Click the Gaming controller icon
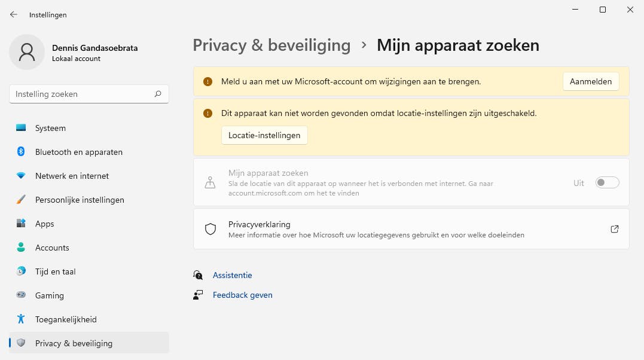 21,295
